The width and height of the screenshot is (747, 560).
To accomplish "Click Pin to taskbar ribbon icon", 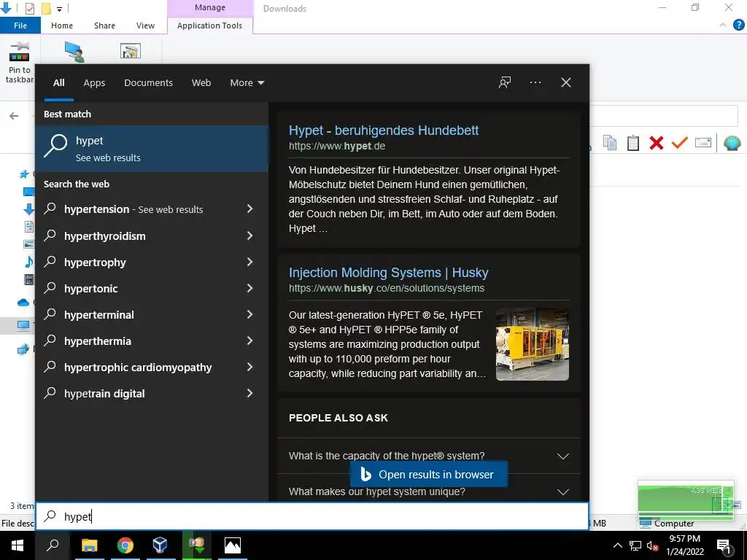I will click(x=19, y=63).
